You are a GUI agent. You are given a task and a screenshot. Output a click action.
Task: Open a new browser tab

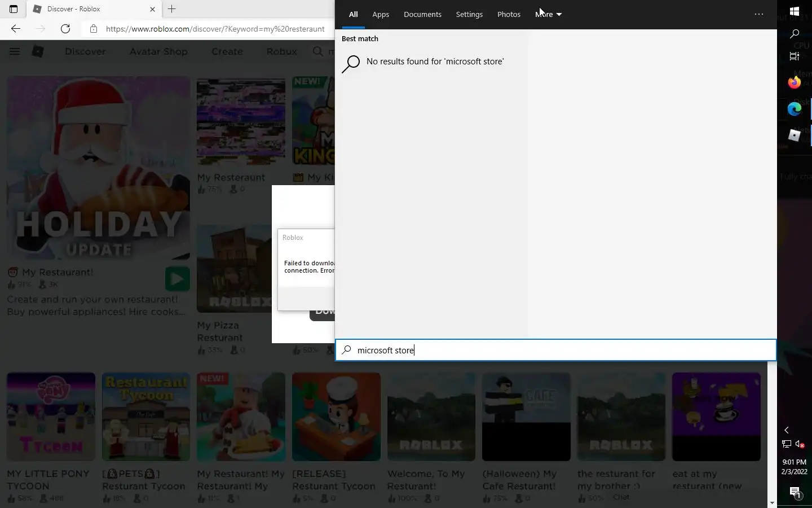coord(172,9)
